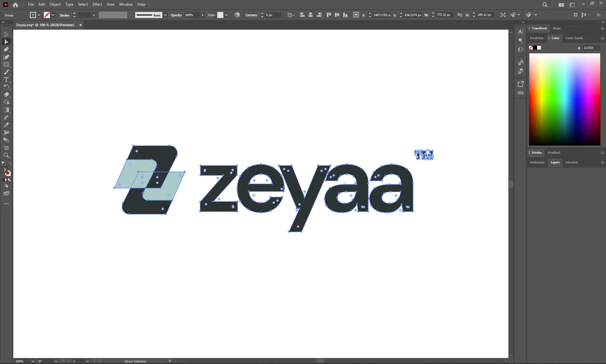Click the Corners label link
The width and height of the screenshot is (606, 364).
pyautogui.click(x=251, y=15)
